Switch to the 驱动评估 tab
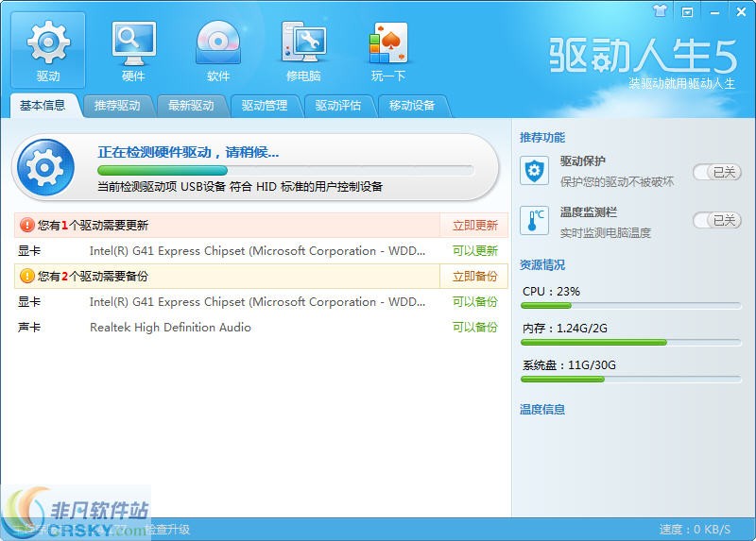This screenshot has height=541, width=756. [x=338, y=106]
